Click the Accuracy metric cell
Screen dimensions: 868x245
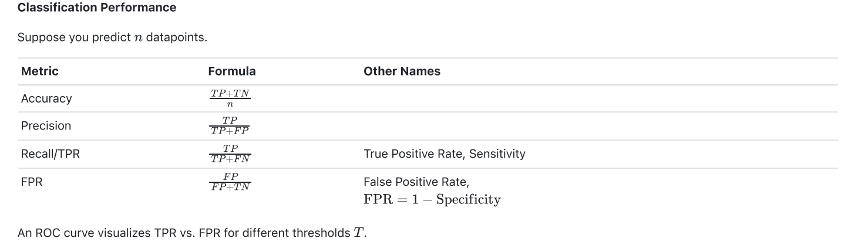point(46,98)
